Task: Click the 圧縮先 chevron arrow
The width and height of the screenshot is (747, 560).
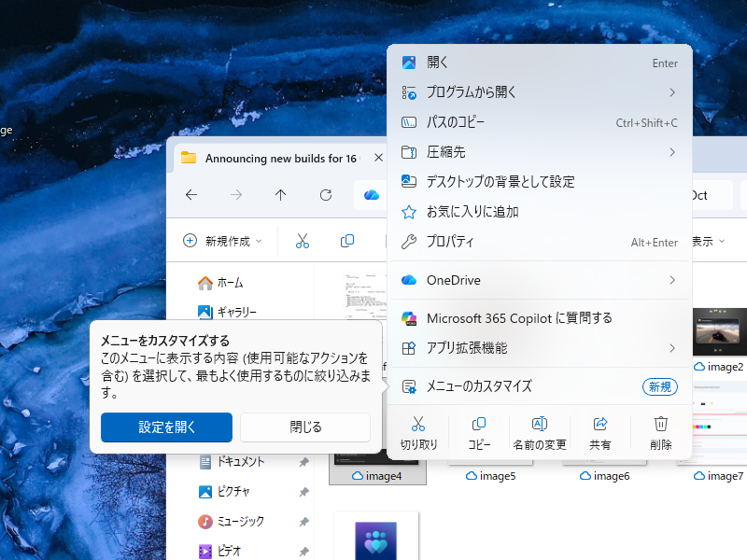Action: [672, 152]
